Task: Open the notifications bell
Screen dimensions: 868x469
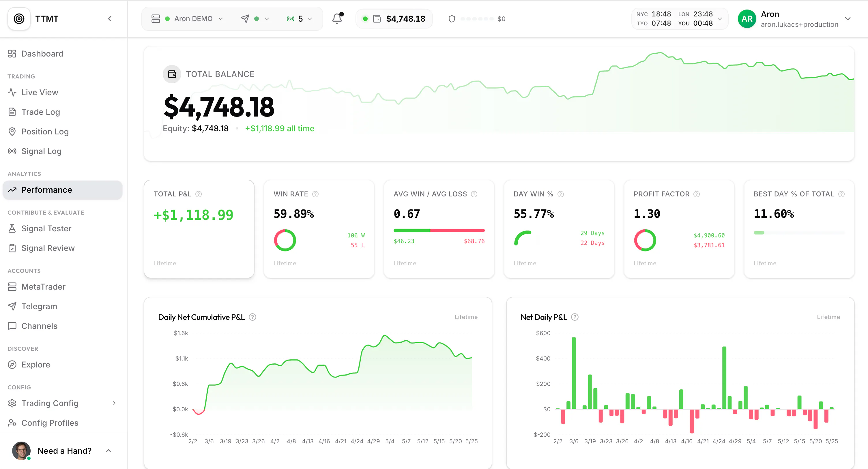Action: (x=337, y=18)
